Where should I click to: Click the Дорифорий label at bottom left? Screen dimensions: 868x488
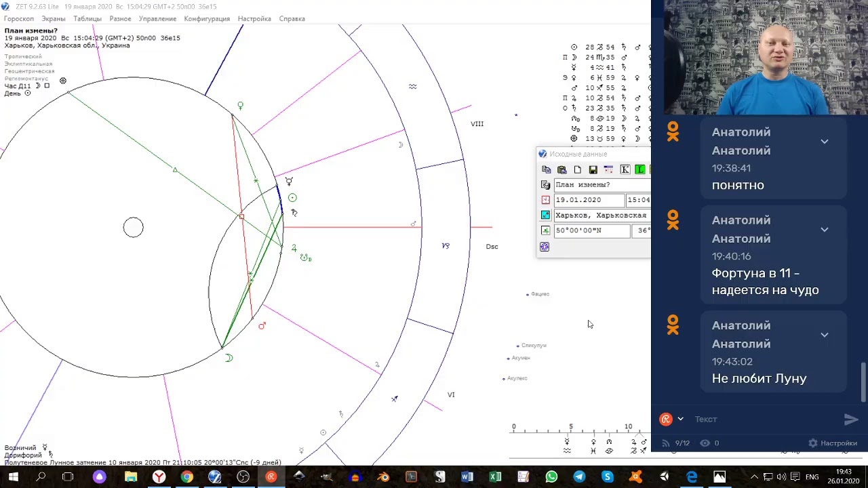23,455
